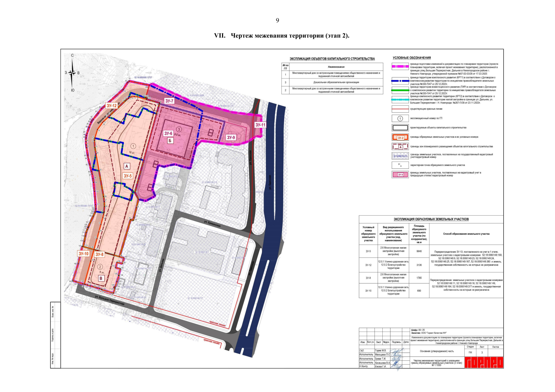Screen dimensions: 555x392
Task: Click the ЗУ-7 parcel label on map
Action: pos(169,101)
